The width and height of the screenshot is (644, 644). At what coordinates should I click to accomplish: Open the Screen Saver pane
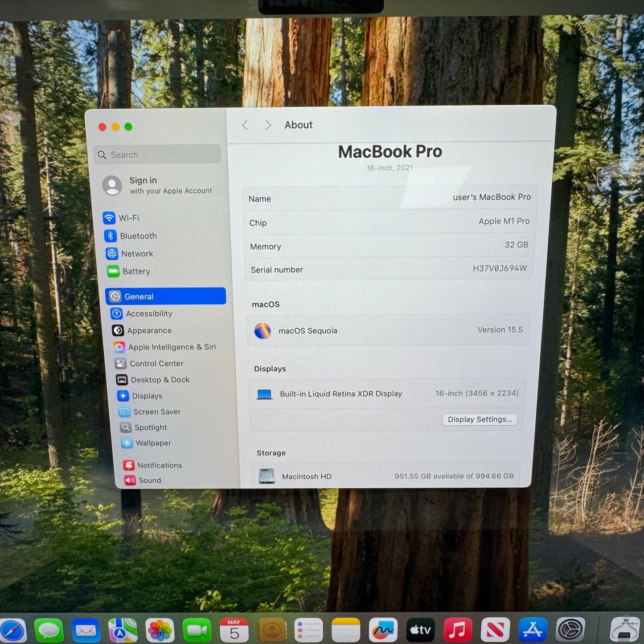[150, 412]
